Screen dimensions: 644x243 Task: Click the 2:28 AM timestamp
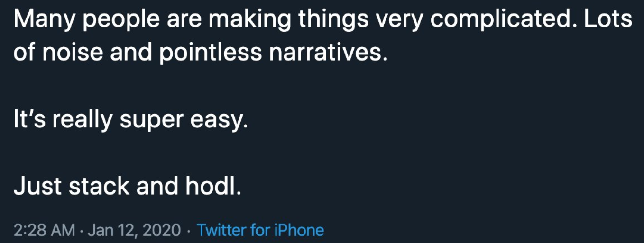pyautogui.click(x=45, y=230)
